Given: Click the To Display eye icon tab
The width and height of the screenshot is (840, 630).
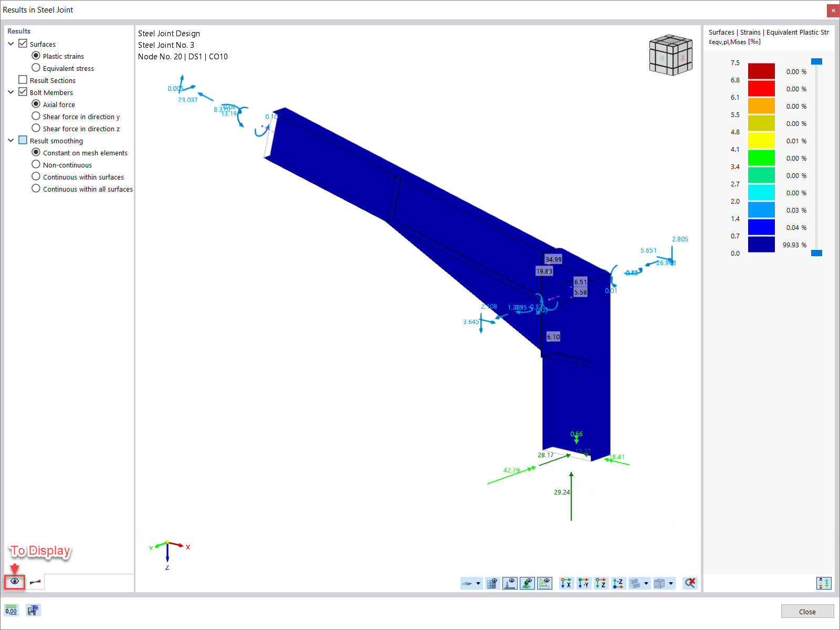Looking at the screenshot, I should coord(15,582).
